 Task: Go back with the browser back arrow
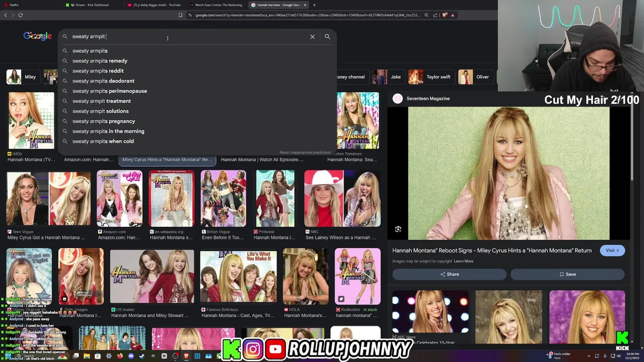(x=6, y=15)
